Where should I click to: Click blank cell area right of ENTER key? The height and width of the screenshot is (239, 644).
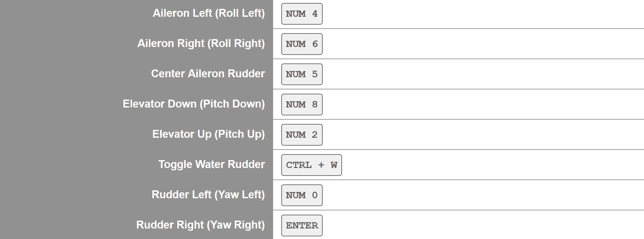[x=476, y=226]
